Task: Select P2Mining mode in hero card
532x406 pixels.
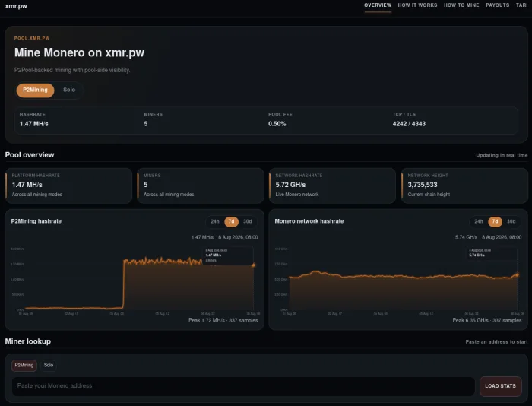Action: (35, 90)
